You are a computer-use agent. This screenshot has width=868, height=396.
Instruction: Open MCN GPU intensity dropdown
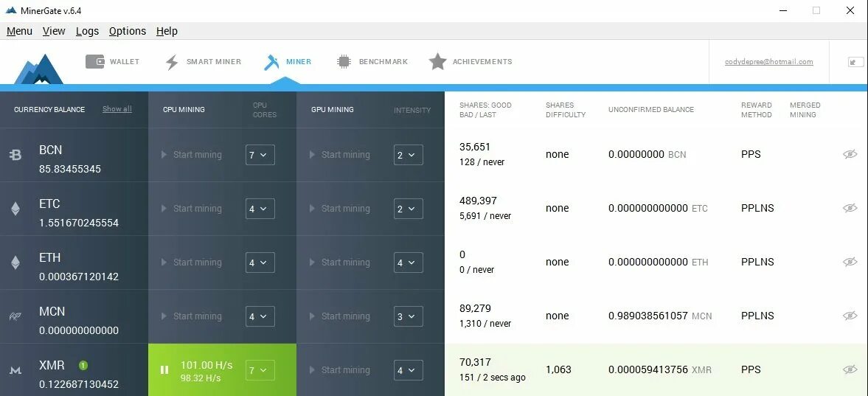pyautogui.click(x=409, y=316)
